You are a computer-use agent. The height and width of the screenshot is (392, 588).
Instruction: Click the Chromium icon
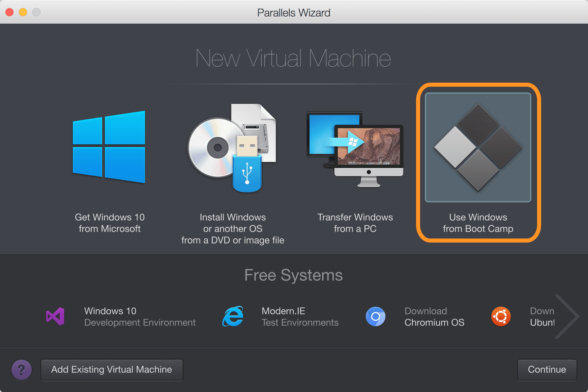tap(376, 316)
